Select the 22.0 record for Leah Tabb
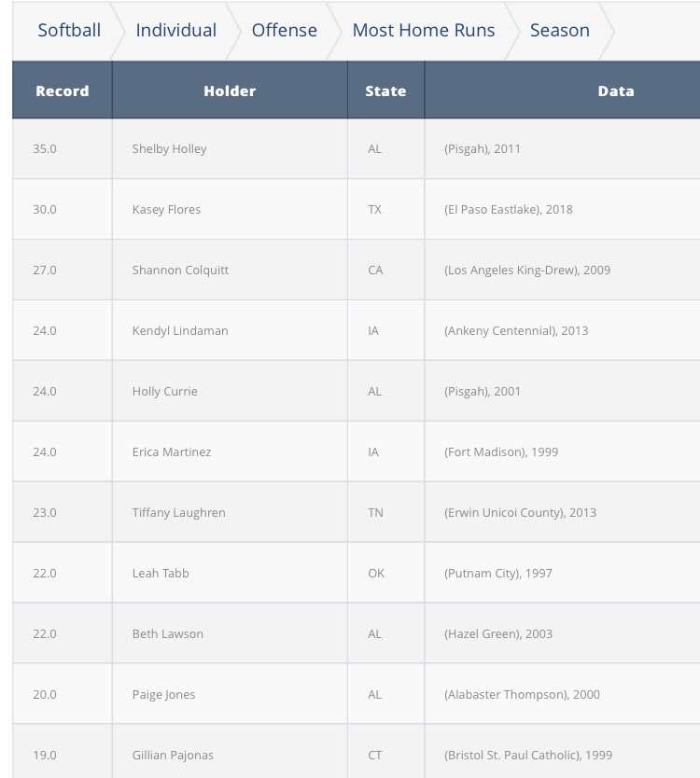Image resolution: width=700 pixels, height=778 pixels. [x=62, y=573]
